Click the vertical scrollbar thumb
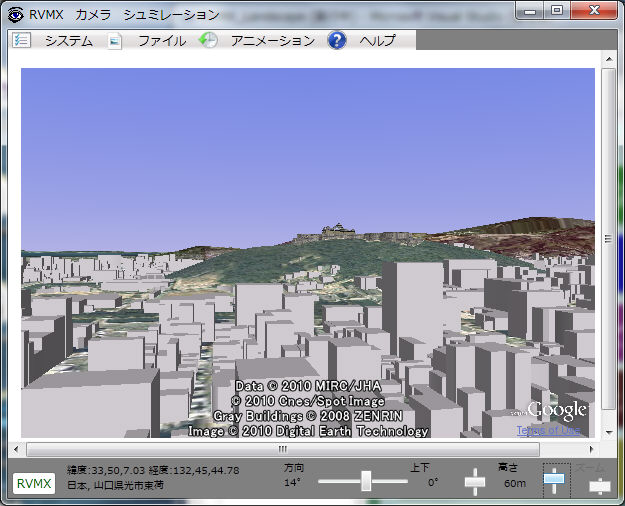625x506 pixels. (x=609, y=238)
